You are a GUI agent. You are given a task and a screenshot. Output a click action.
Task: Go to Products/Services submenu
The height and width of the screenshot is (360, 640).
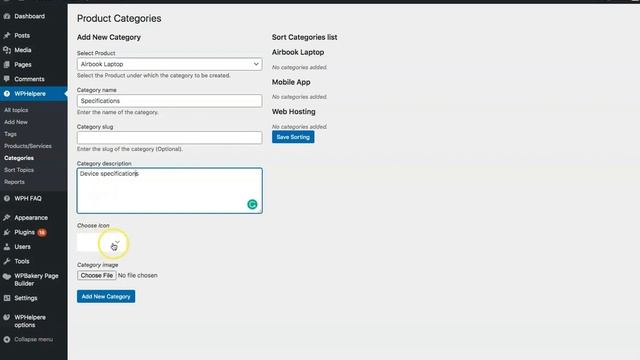tap(28, 146)
